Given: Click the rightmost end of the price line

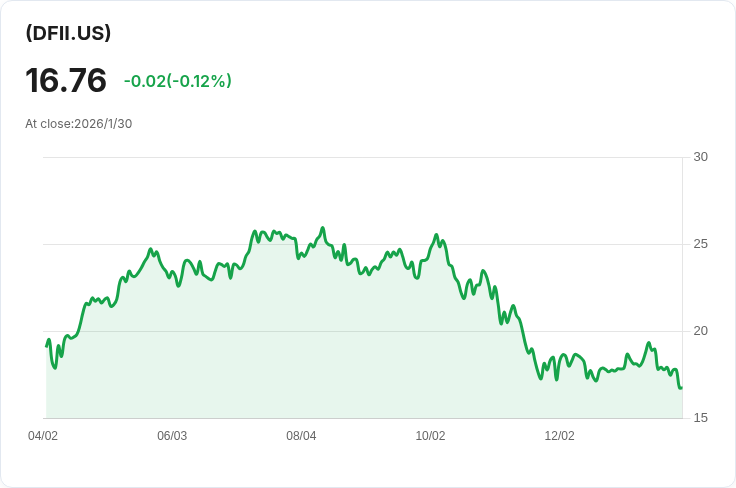Looking at the screenshot, I should point(681,388).
